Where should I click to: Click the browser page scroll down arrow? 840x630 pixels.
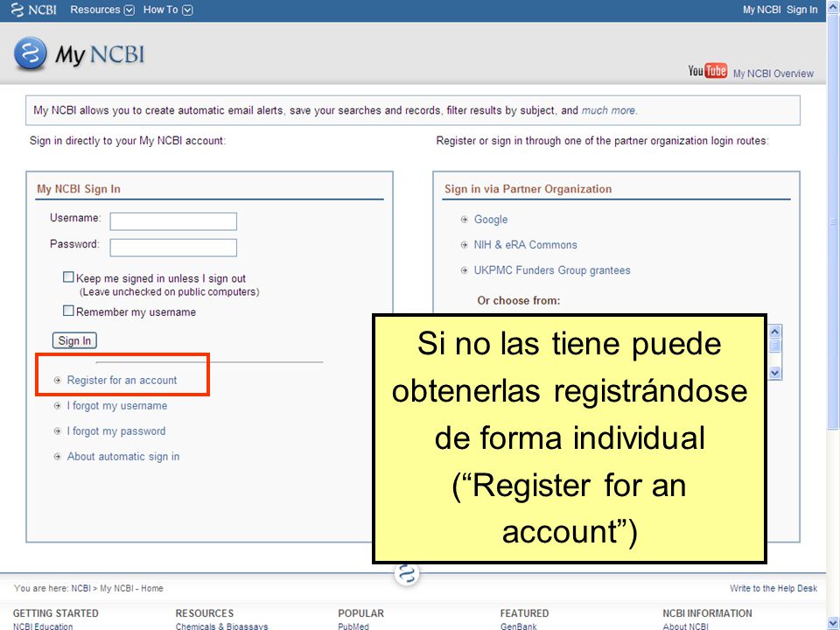833,624
